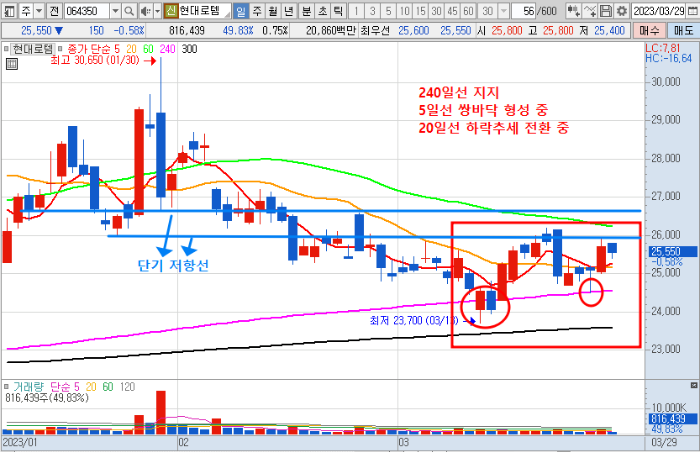Select the 45 interval button

point(452,11)
